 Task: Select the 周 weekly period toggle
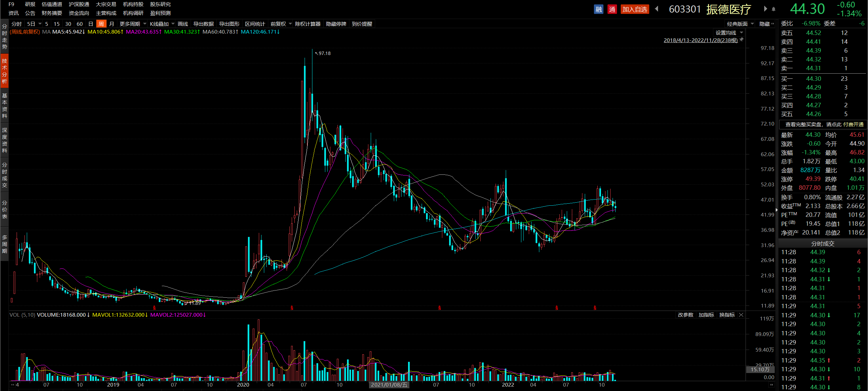[101, 24]
